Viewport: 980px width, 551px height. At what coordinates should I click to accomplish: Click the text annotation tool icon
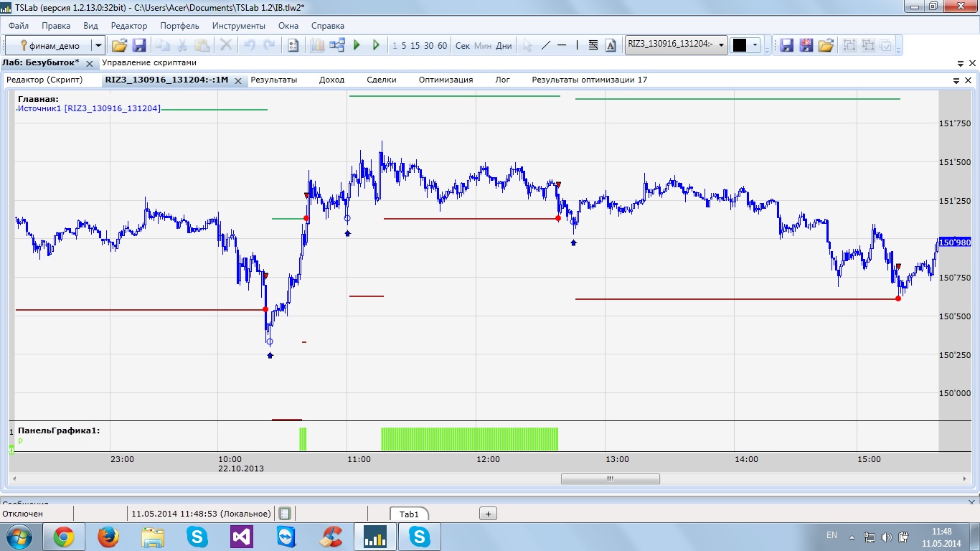click(x=611, y=45)
